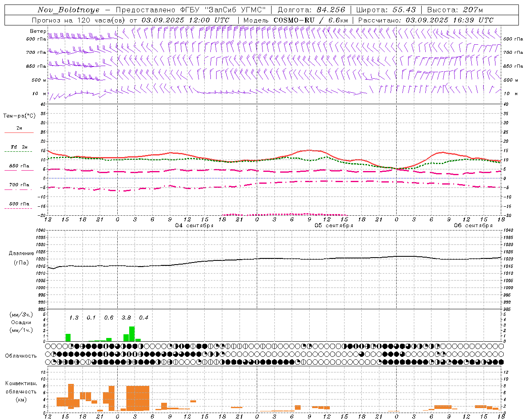Viewport: 525px width, 420px height.
Task: Click the tallest green precipitation bar
Action: (132, 333)
